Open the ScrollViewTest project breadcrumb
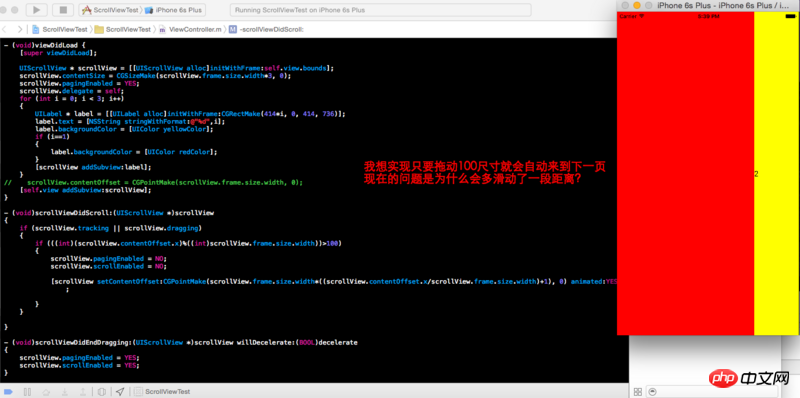The height and width of the screenshot is (398, 800). 60,30
